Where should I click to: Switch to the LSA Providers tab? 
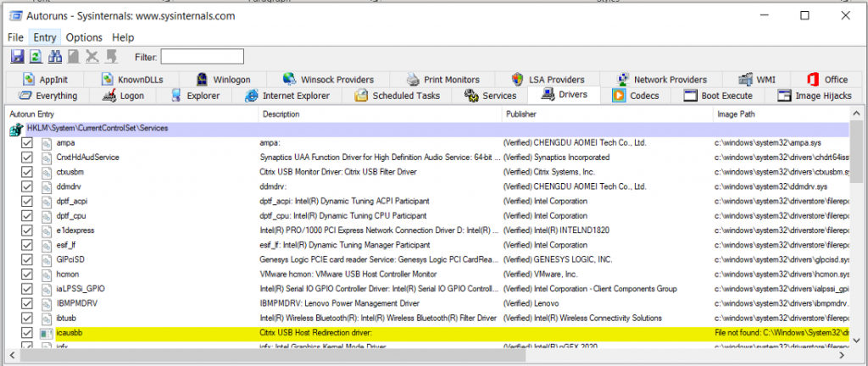point(548,80)
